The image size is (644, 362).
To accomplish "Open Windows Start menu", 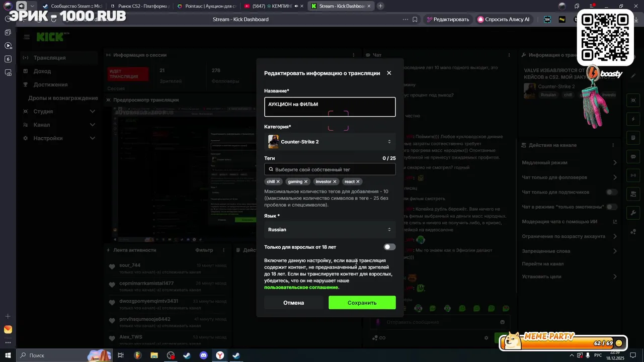I will tap(8, 355).
